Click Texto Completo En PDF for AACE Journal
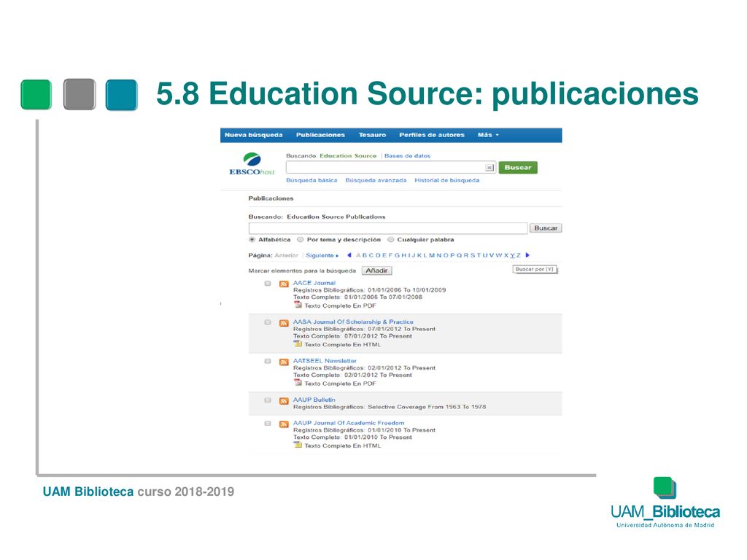The width and height of the screenshot is (747, 560). (340, 306)
